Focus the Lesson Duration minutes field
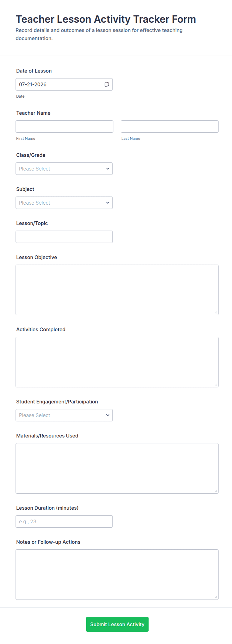 pos(64,522)
